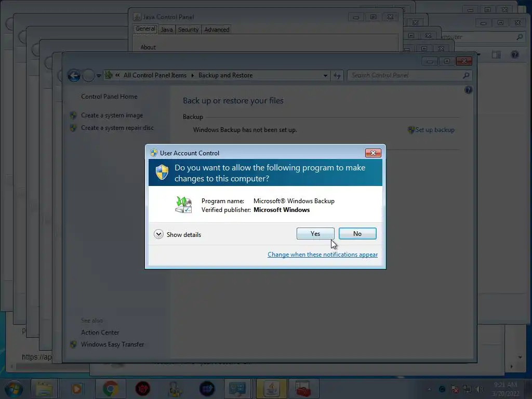Open 'Create a system repair disc' link

[x=117, y=128]
